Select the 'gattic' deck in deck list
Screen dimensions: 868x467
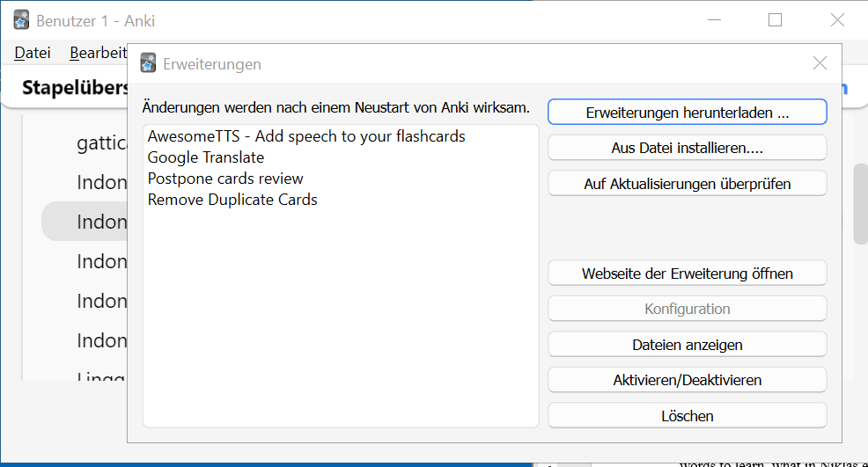(101, 143)
